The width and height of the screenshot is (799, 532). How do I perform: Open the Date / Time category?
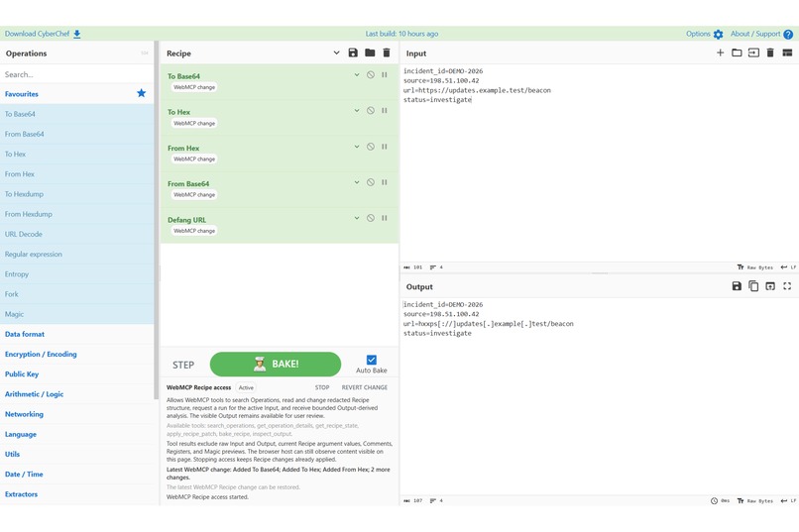76,474
